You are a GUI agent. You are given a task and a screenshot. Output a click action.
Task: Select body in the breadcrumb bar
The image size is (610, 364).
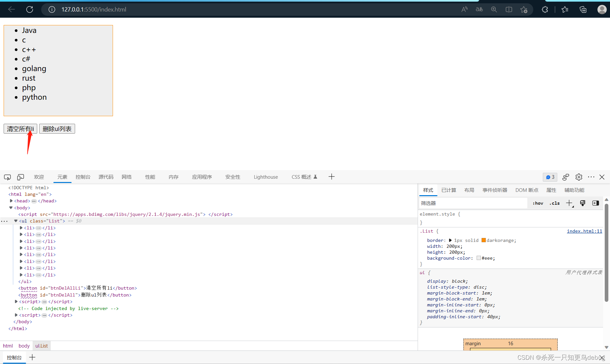click(x=24, y=346)
